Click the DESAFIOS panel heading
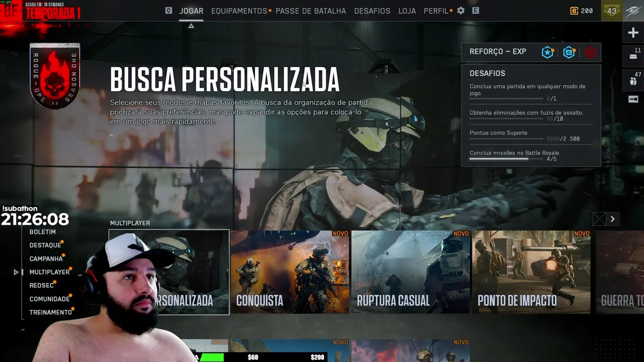The height and width of the screenshot is (362, 644). coord(487,73)
